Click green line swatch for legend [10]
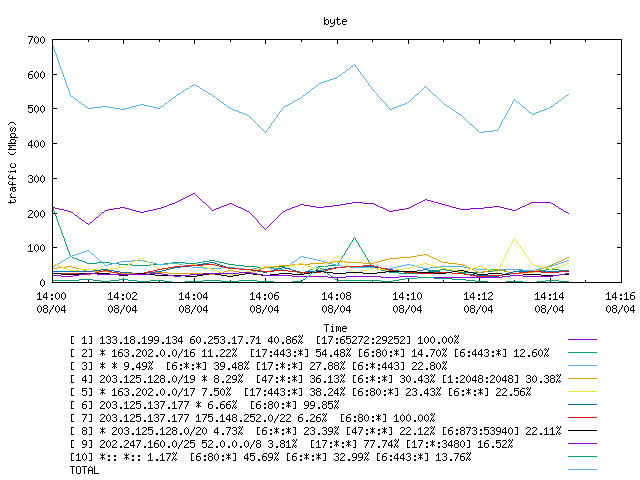 coord(582,457)
